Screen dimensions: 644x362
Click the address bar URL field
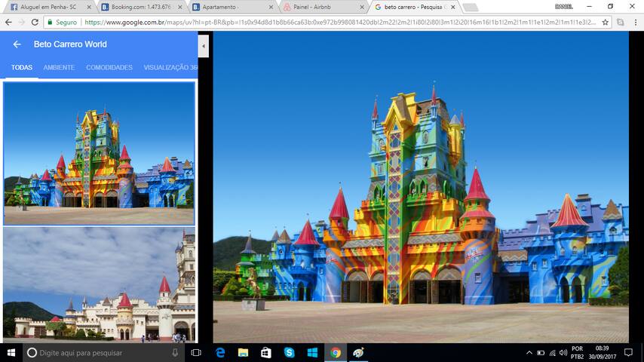pos(340,22)
